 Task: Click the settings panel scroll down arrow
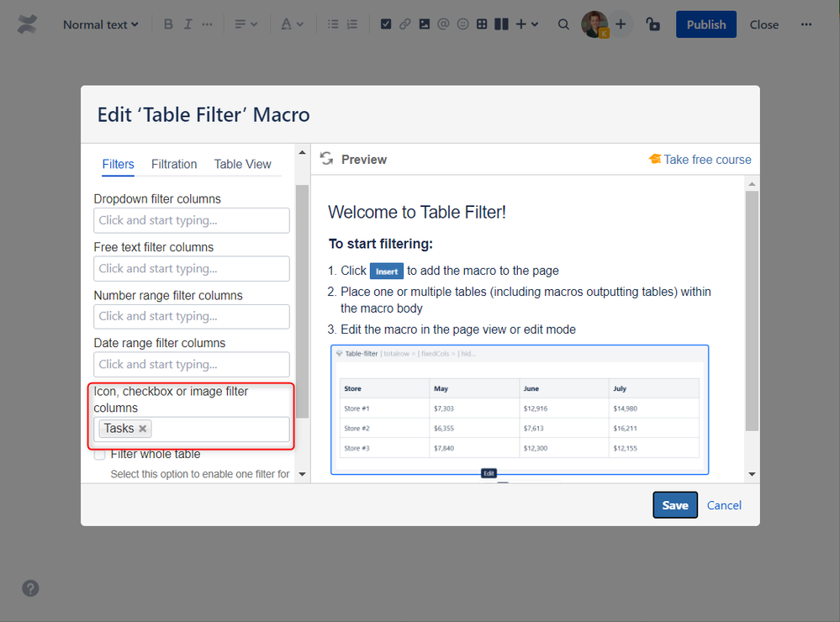coord(302,474)
